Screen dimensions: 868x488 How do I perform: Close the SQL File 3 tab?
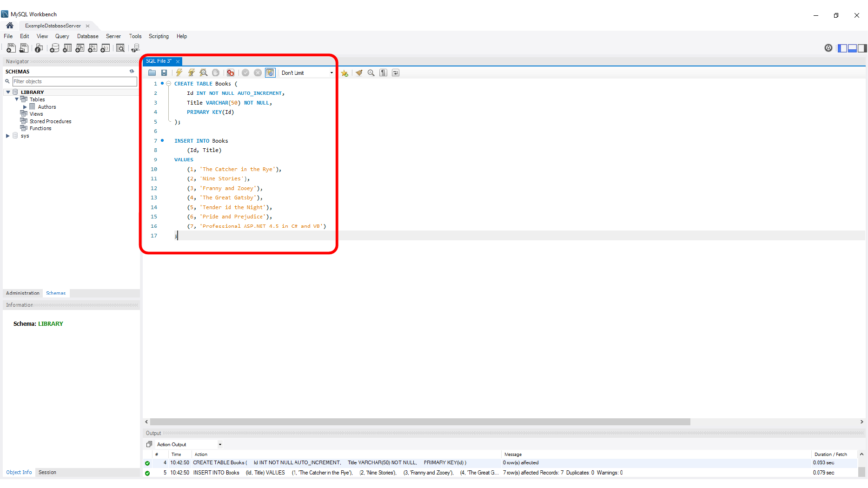[x=178, y=61]
